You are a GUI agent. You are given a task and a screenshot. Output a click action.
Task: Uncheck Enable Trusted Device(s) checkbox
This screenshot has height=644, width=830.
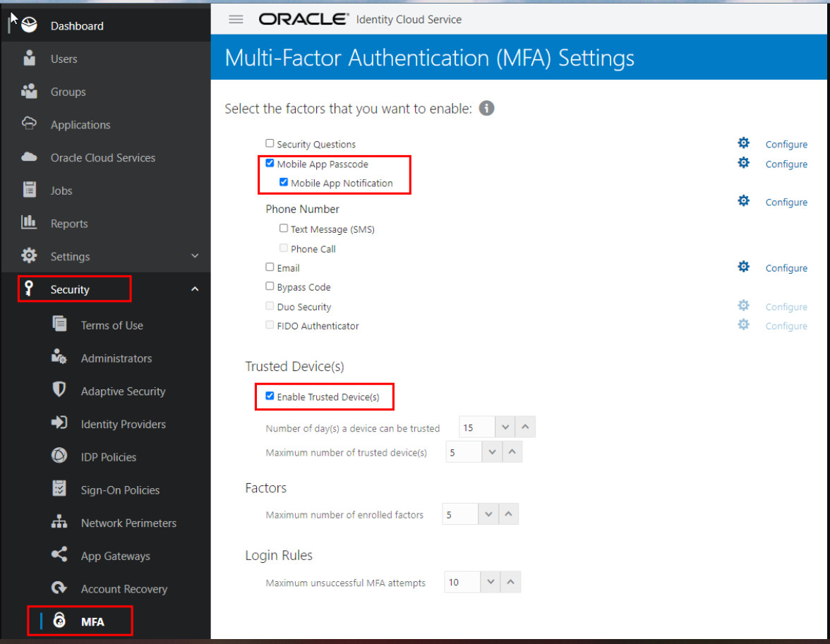[x=270, y=396]
